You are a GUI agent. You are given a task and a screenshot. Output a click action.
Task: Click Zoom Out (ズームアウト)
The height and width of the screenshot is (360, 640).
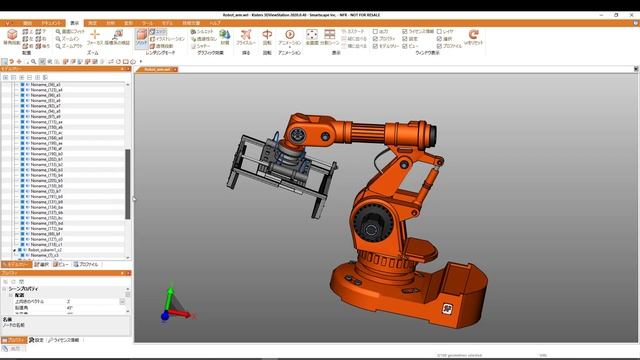(69, 46)
